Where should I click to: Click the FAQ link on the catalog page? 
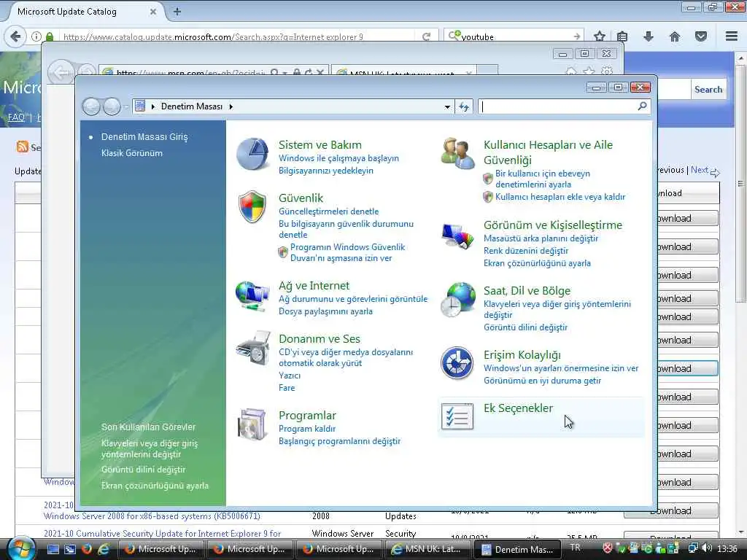point(16,117)
